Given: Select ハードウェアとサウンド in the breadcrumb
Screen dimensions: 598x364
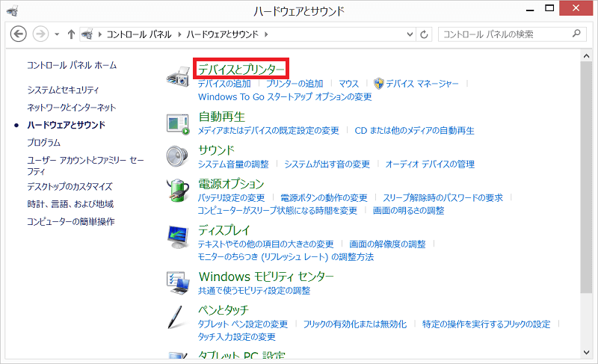Looking at the screenshot, I should point(222,34).
